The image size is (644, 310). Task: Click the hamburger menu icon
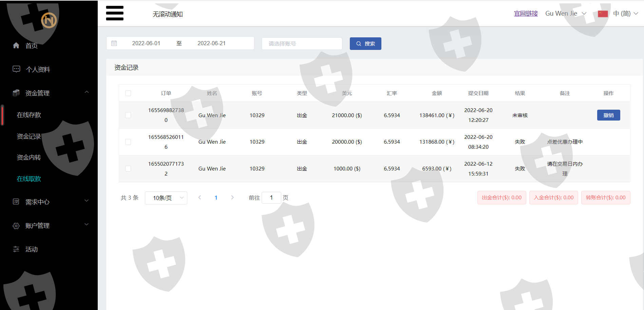(x=115, y=13)
